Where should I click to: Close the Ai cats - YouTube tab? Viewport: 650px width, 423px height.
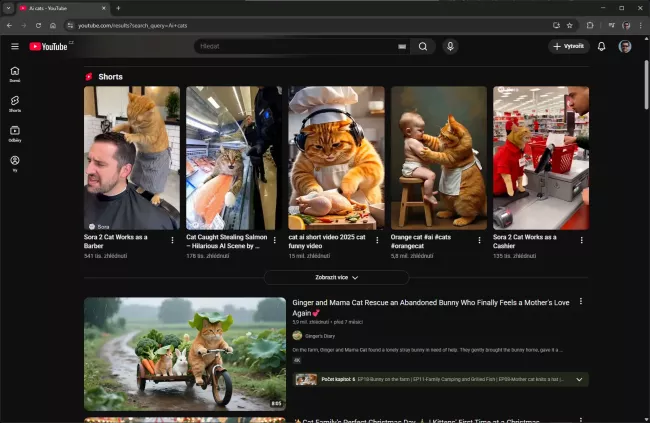click(104, 8)
